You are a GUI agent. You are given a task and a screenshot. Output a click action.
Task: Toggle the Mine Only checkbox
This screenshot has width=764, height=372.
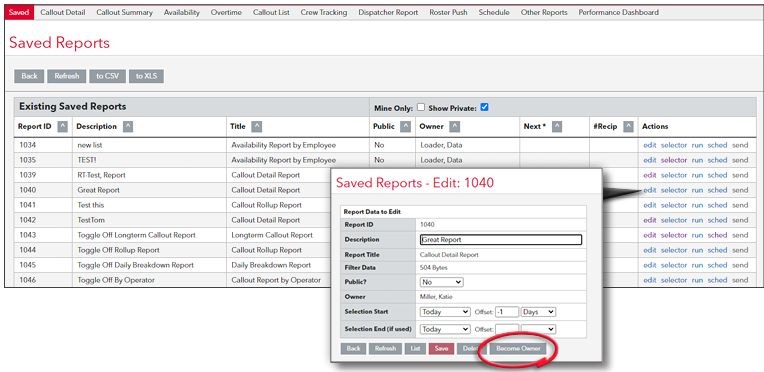point(421,107)
